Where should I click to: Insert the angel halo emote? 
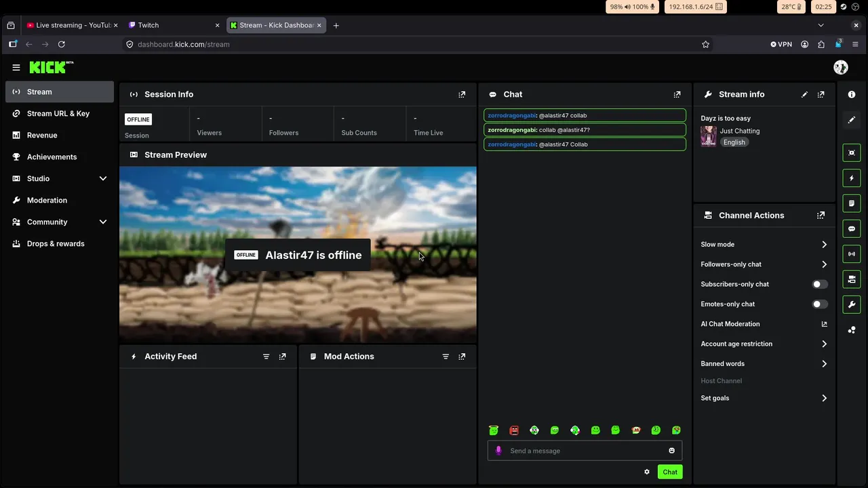[494, 430]
